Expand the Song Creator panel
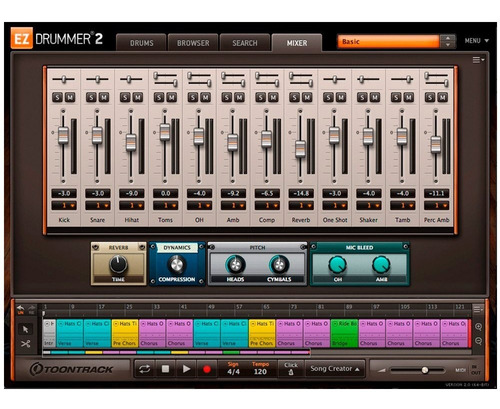500x409 pixels. pyautogui.click(x=335, y=369)
